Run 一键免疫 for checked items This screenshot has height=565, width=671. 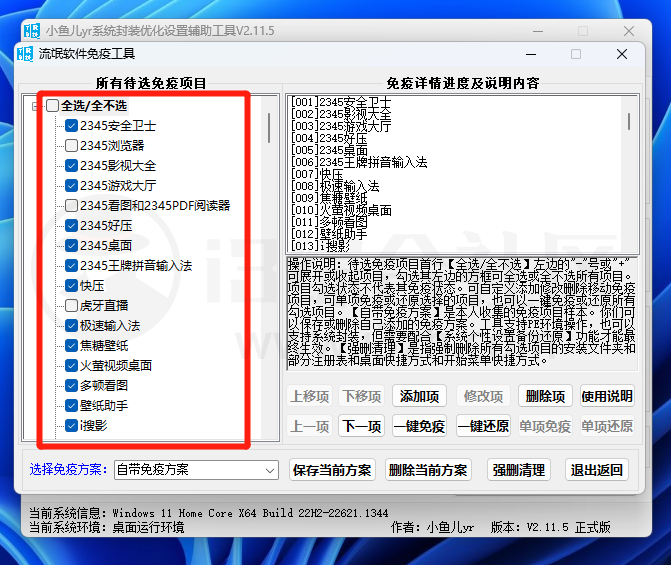419,426
